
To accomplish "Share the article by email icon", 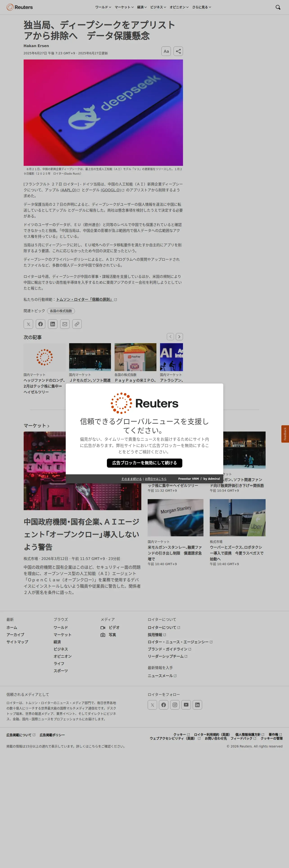I will click(x=65, y=324).
